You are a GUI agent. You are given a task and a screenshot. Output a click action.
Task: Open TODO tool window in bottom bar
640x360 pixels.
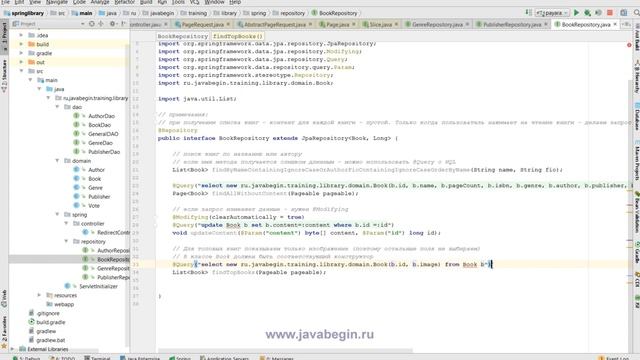[62, 358]
